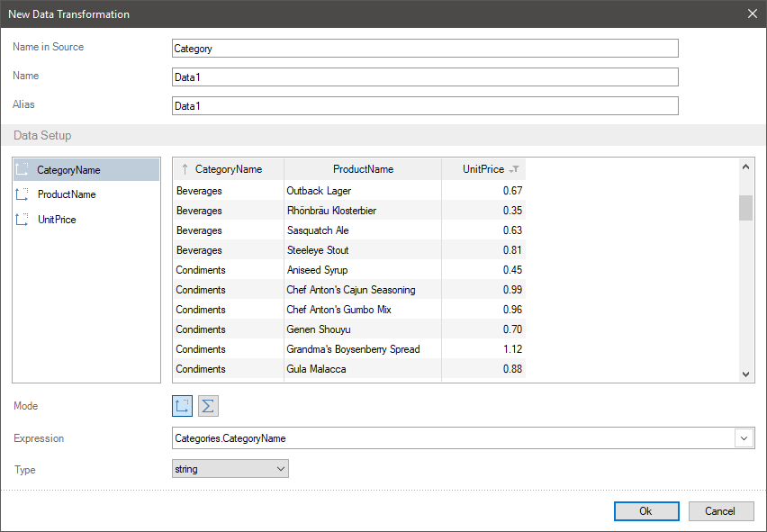Click the Name in Source text field
The width and height of the screenshot is (767, 532).
pyautogui.click(x=424, y=49)
